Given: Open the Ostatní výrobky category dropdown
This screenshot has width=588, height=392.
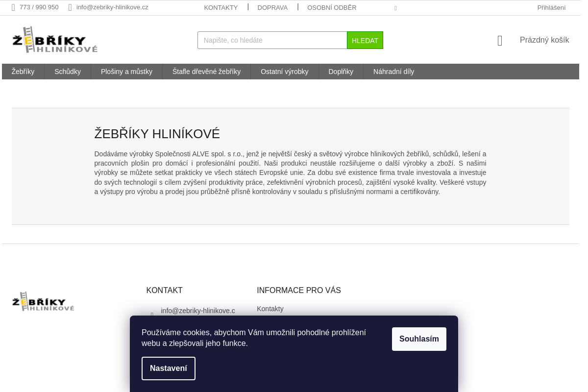Looking at the screenshot, I should point(284,72).
